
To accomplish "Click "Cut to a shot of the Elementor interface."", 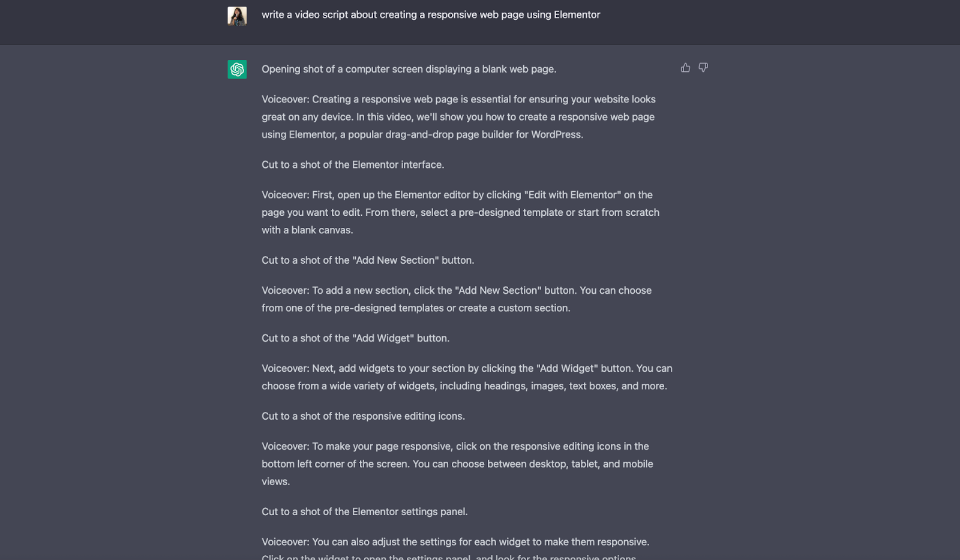I will pos(353,164).
